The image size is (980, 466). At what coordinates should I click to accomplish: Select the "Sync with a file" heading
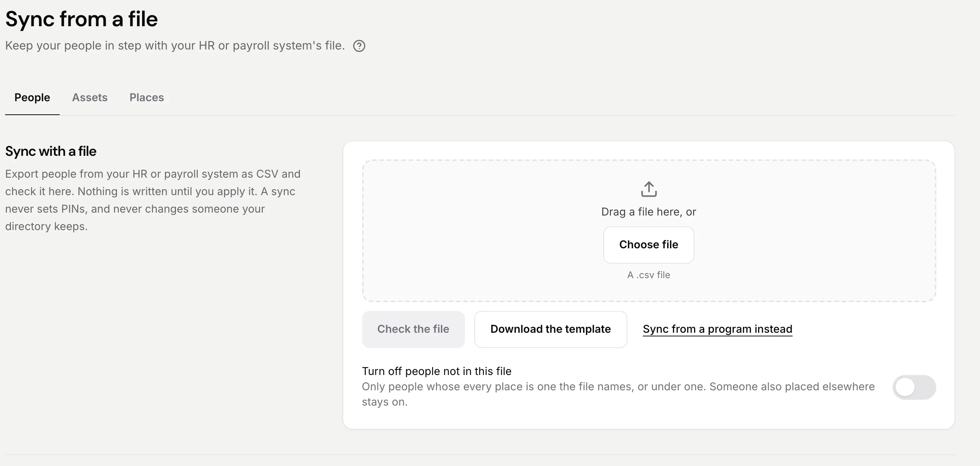51,151
